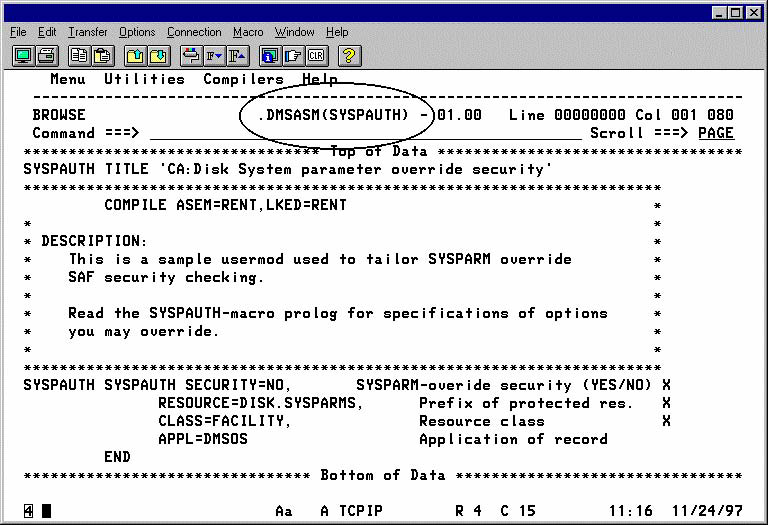Image resolution: width=768 pixels, height=525 pixels.
Task: Click the C 15 column indicator
Action: 518,511
